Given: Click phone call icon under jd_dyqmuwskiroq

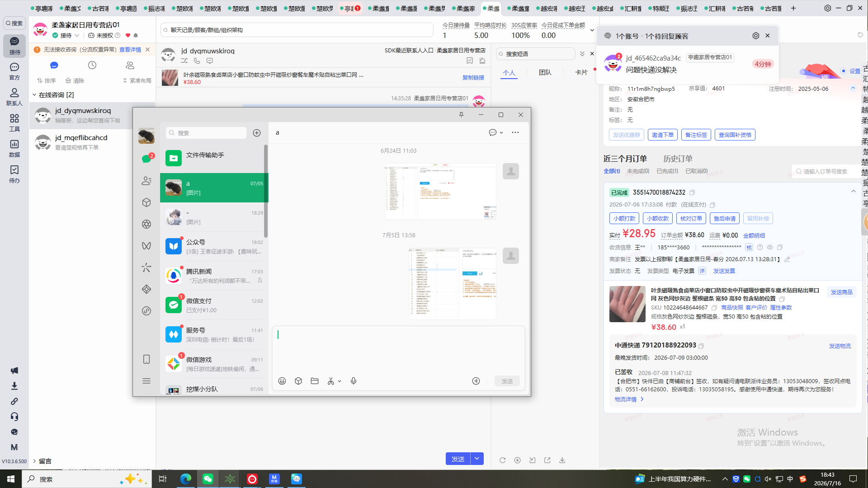Looking at the screenshot, I should pyautogui.click(x=197, y=61).
